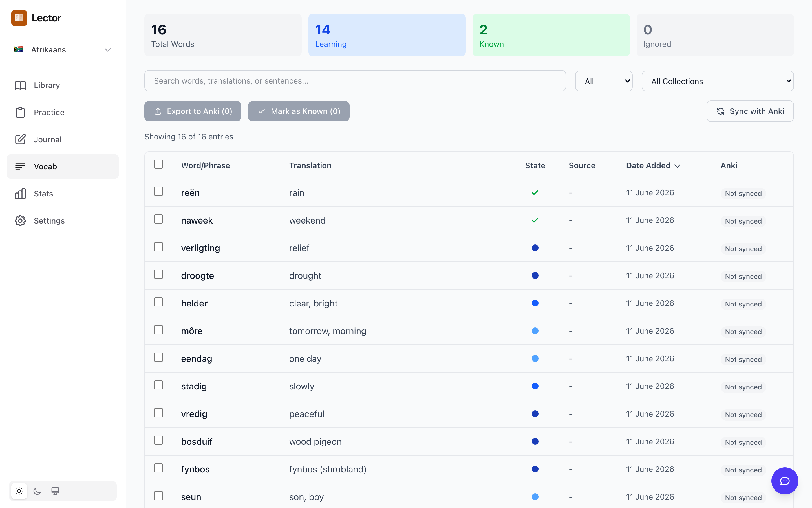This screenshot has width=812, height=508.
Task: Click Export to Anki button
Action: coord(193,111)
